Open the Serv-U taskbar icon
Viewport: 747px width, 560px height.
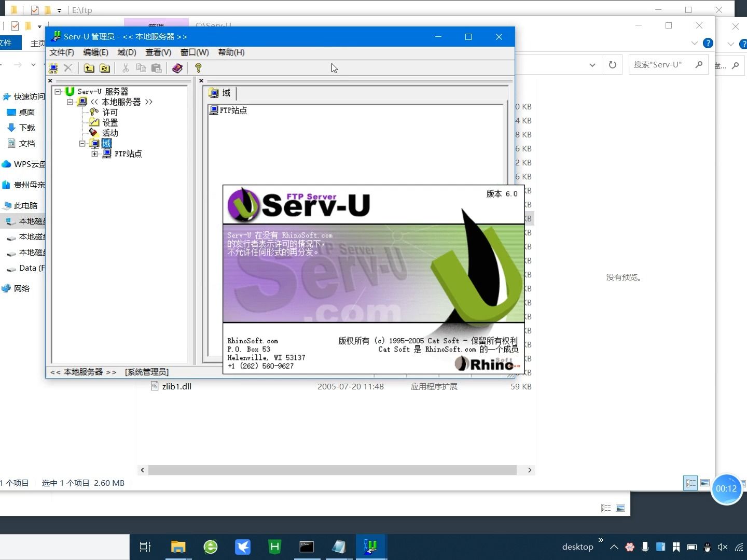[x=370, y=547]
